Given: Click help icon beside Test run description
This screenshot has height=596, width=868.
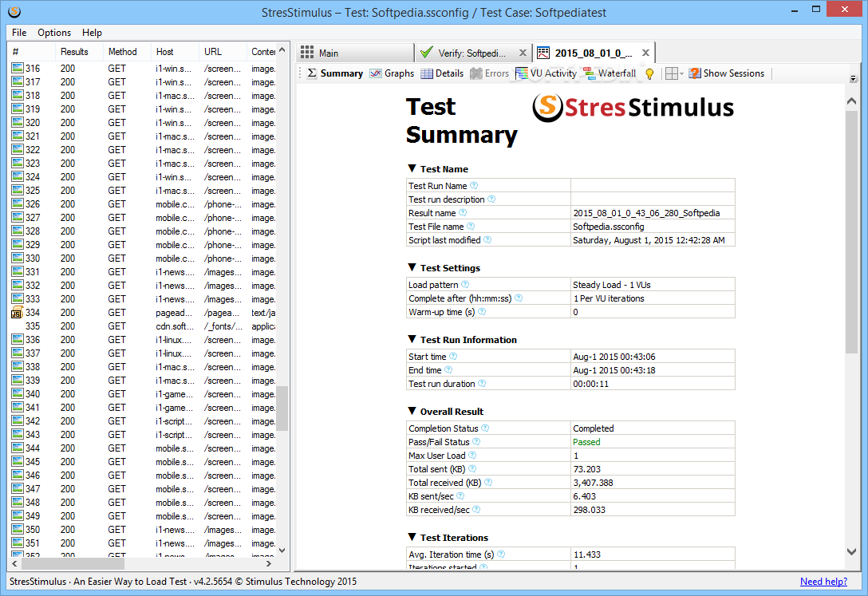Looking at the screenshot, I should (491, 199).
